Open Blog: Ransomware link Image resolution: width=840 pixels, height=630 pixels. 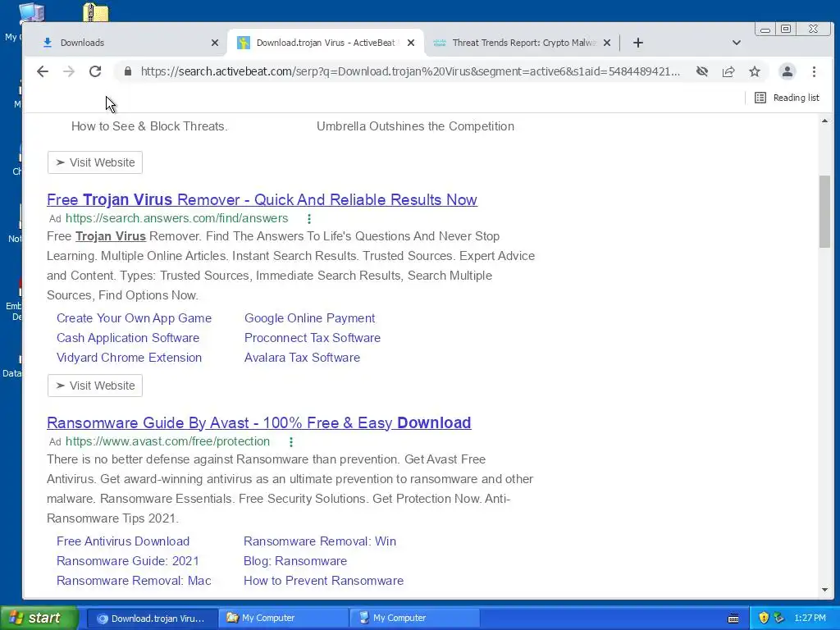click(x=295, y=561)
